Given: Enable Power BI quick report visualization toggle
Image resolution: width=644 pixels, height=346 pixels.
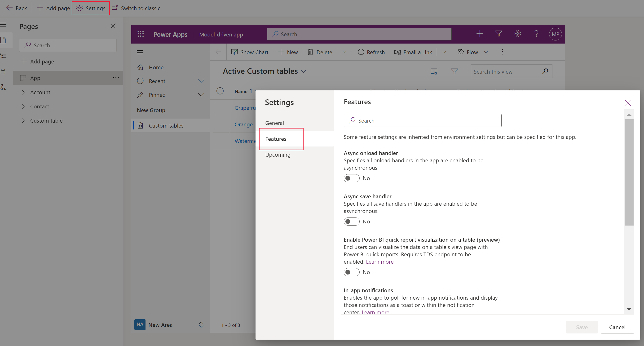Looking at the screenshot, I should (351, 271).
